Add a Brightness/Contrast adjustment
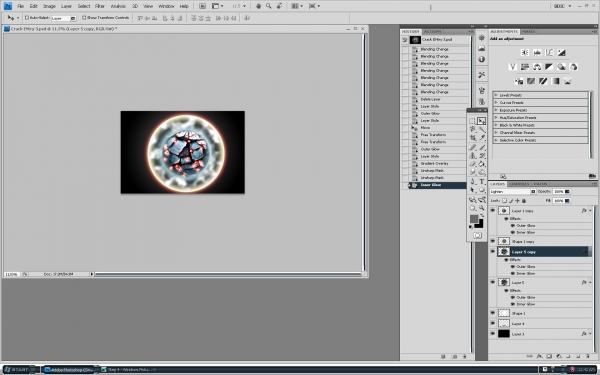 [525, 53]
